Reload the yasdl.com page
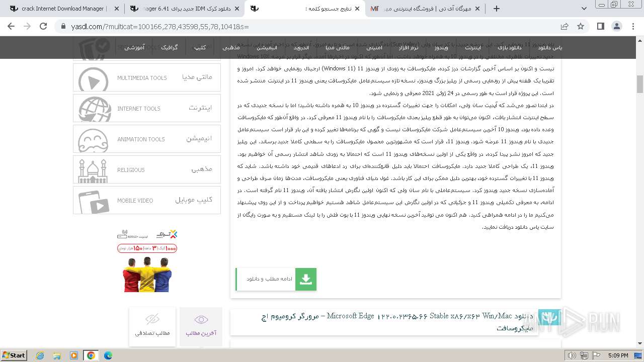This screenshot has width=644, height=362. click(43, 26)
